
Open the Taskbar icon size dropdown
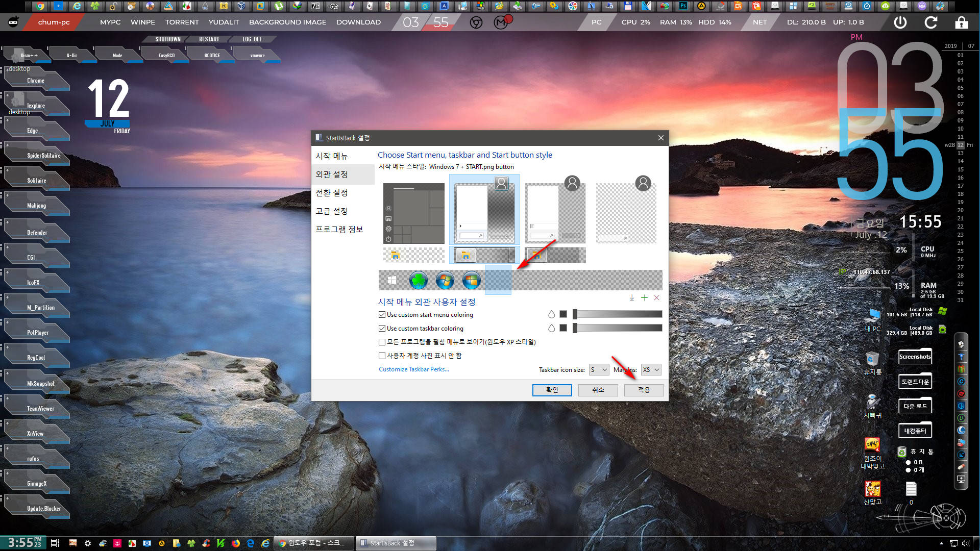[x=599, y=370]
